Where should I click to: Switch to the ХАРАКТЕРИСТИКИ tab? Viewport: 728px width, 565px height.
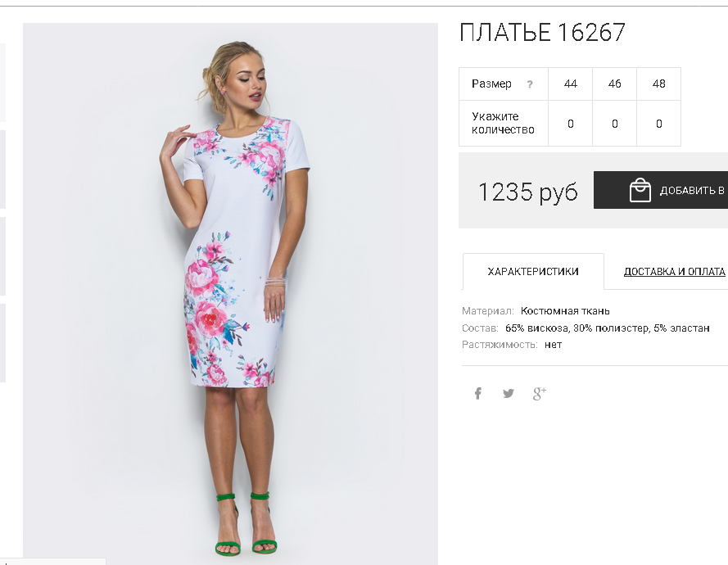[533, 272]
